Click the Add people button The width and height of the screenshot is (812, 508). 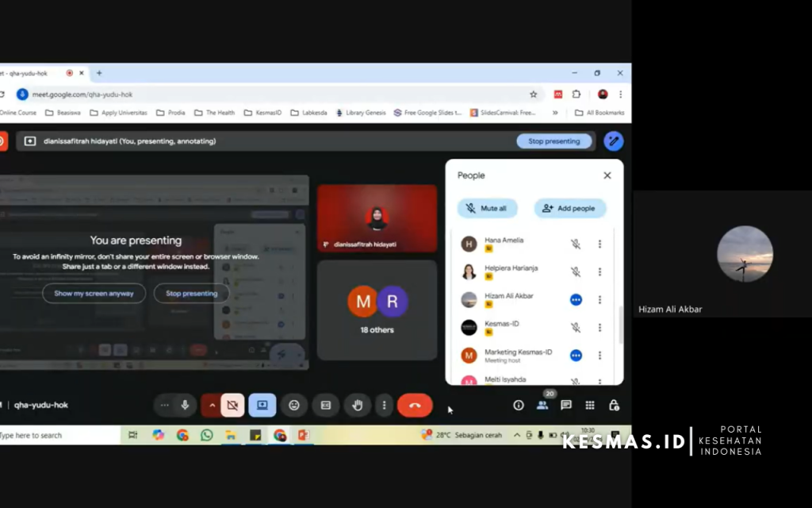tap(569, 208)
